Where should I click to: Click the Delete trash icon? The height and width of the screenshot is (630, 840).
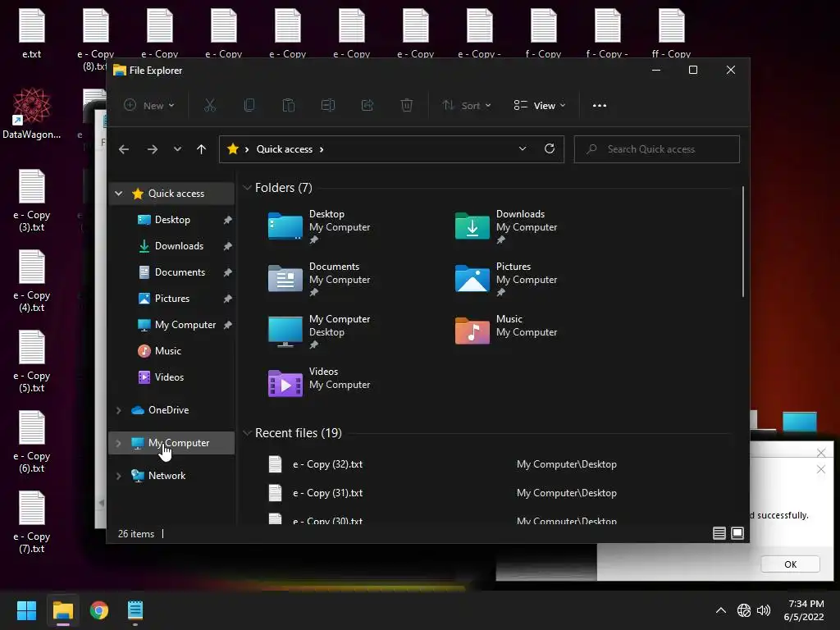click(407, 106)
